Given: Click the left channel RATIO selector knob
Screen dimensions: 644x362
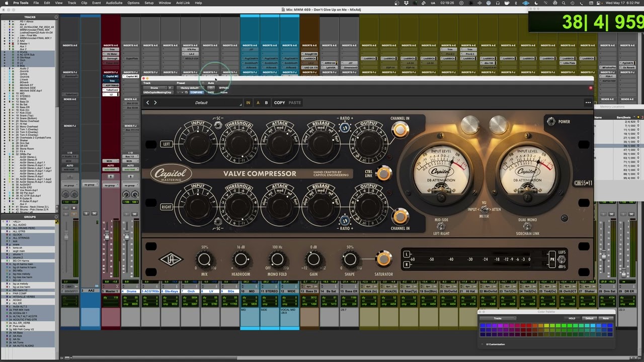Looking at the screenshot, I should [x=345, y=128].
